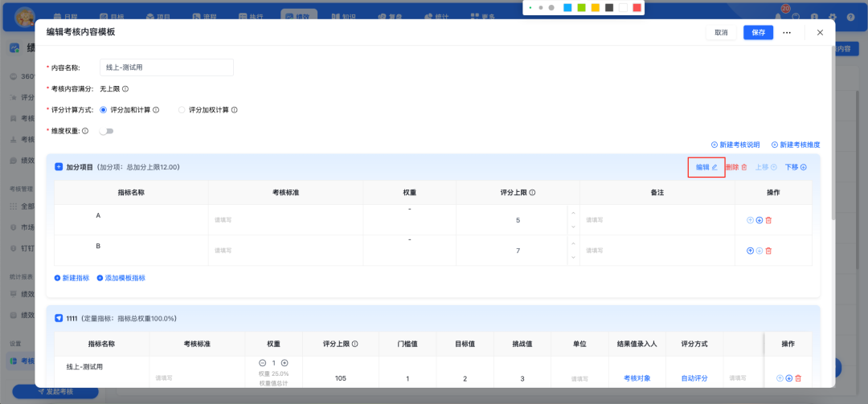Delete the 加分项目 section with 删除

pos(736,167)
